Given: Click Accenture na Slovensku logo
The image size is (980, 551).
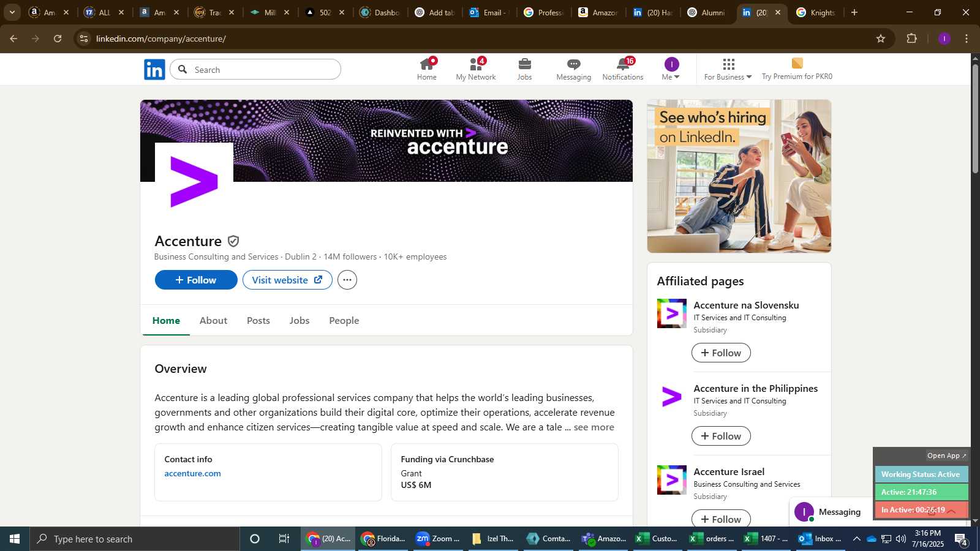Looking at the screenshot, I should click(672, 313).
